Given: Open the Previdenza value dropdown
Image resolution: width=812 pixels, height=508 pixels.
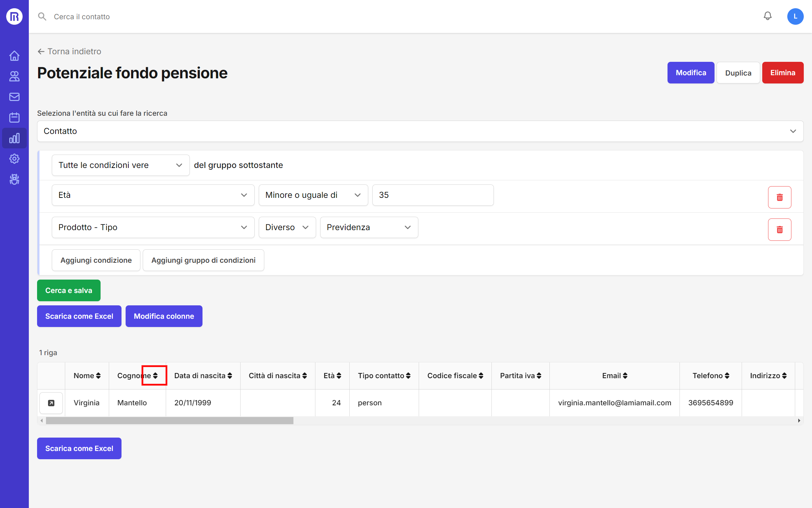Looking at the screenshot, I should pyautogui.click(x=369, y=227).
